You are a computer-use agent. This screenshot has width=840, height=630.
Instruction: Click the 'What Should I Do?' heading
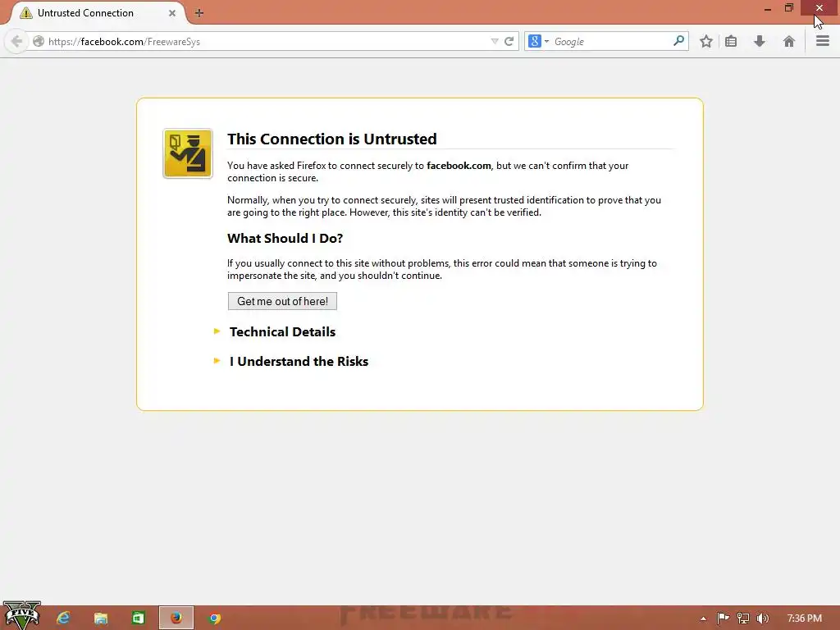tap(285, 238)
